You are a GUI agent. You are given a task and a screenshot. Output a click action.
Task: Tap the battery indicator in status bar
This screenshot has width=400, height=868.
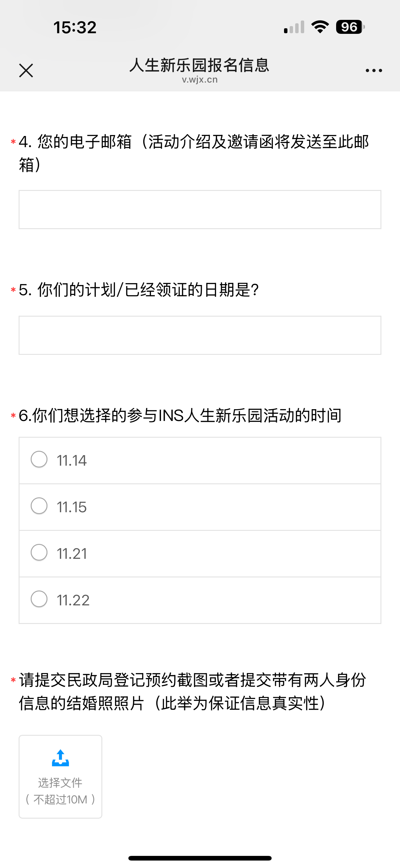[x=350, y=27]
